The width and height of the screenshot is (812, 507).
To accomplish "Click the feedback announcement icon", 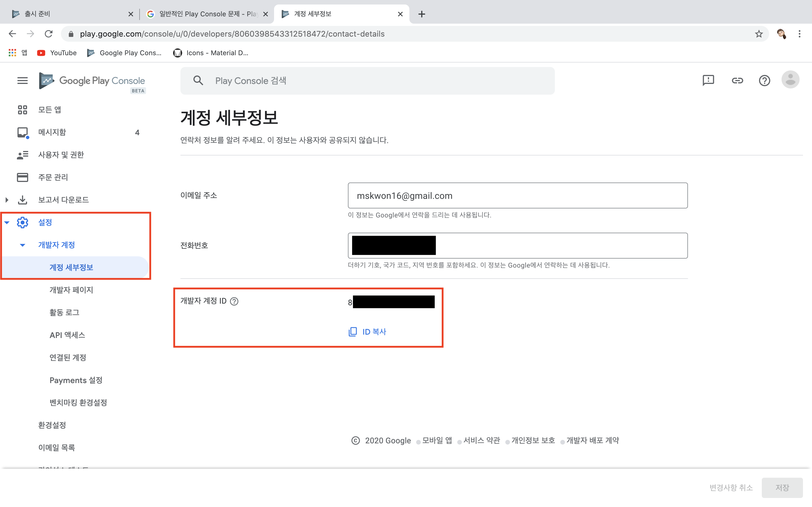I will pos(708,81).
